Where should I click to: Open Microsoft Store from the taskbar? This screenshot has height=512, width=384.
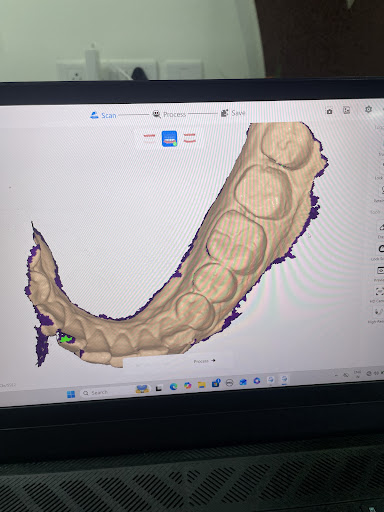215,383
